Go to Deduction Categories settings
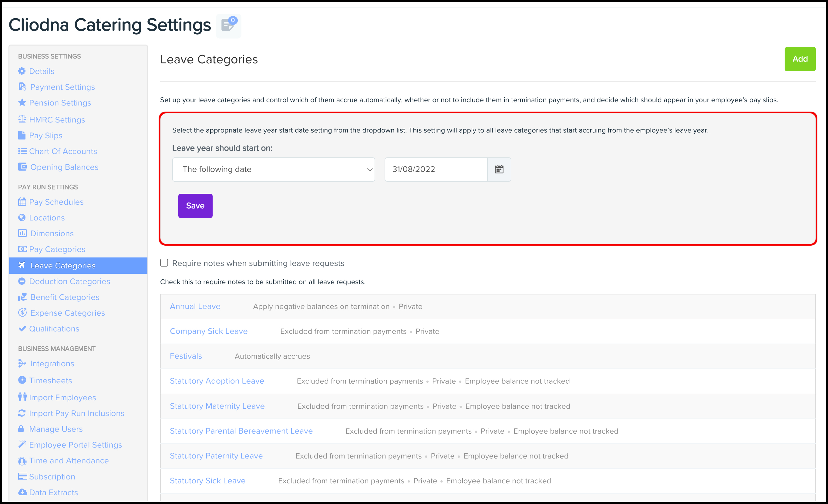 [69, 282]
